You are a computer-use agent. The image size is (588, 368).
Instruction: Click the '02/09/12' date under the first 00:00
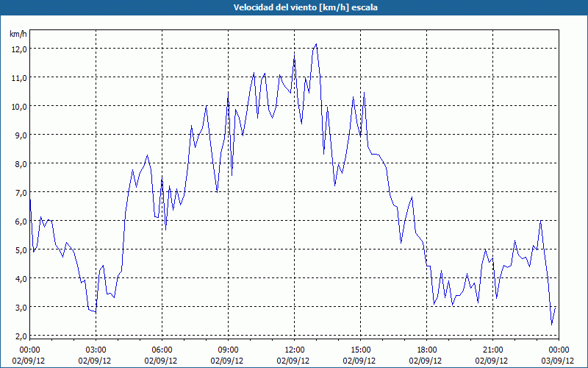click(29, 361)
